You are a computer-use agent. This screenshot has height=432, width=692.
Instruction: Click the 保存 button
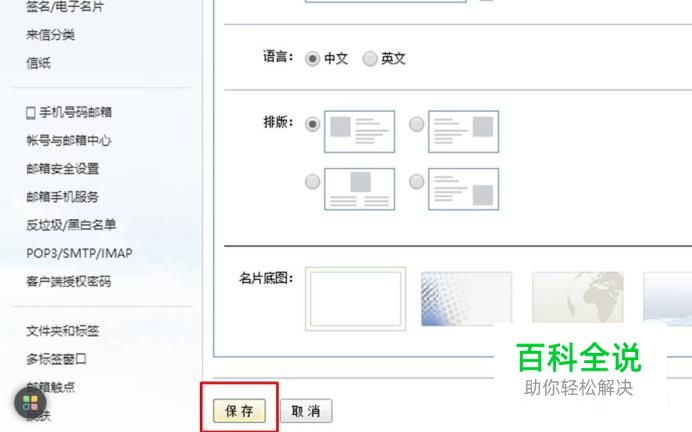(x=239, y=411)
